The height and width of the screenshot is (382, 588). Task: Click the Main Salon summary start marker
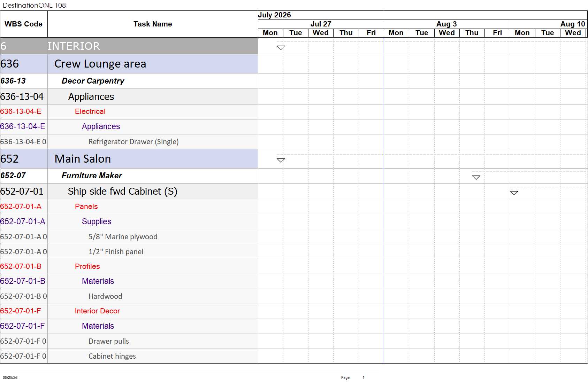click(281, 161)
